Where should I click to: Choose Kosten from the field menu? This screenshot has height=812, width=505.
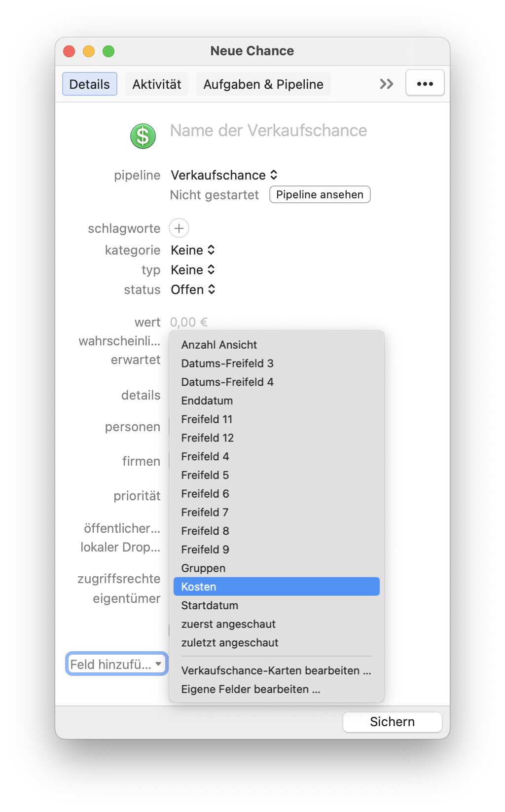(x=277, y=587)
